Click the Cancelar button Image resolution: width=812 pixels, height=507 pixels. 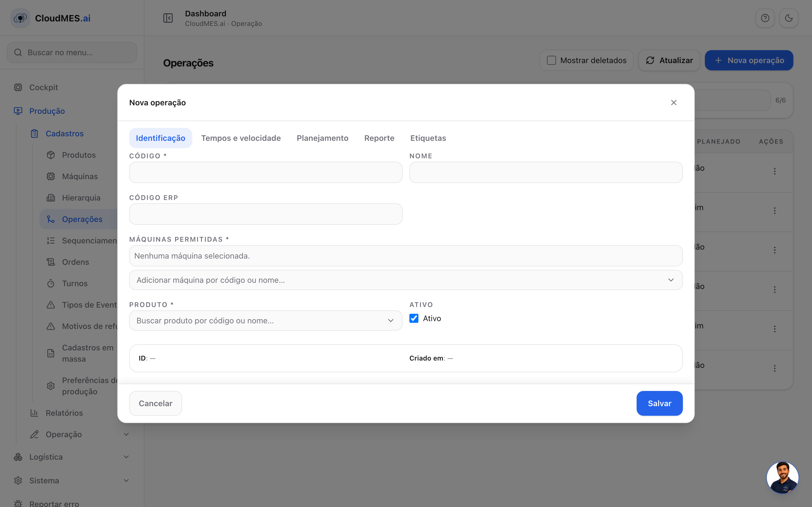[x=156, y=403]
